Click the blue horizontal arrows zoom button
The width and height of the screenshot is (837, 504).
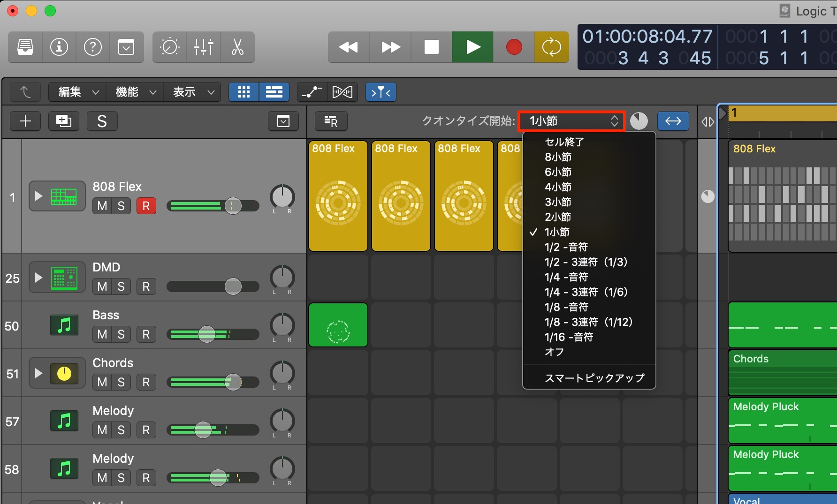673,121
